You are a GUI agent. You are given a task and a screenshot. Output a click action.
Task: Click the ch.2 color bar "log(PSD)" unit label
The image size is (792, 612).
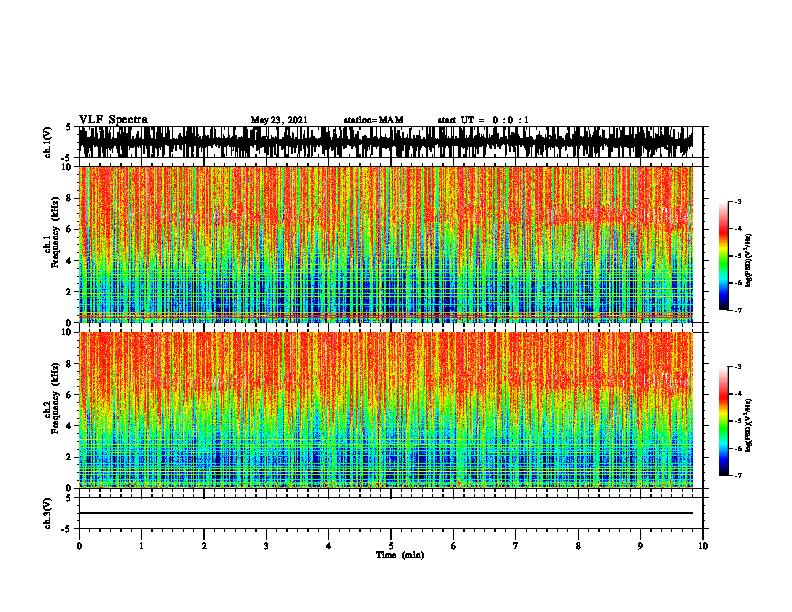749,426
